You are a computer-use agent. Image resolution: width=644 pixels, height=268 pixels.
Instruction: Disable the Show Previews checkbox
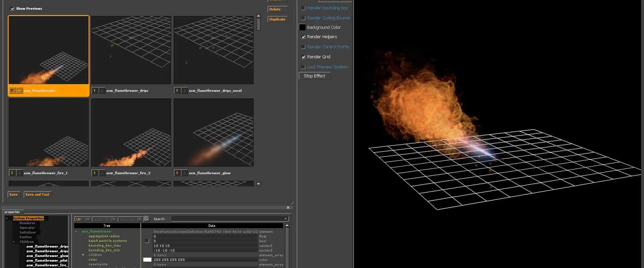(12, 9)
